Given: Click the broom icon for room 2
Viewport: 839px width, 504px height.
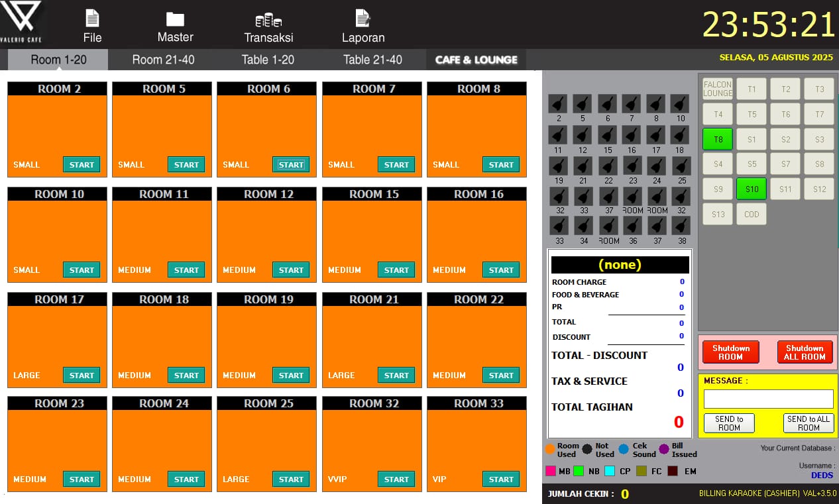Looking at the screenshot, I should pyautogui.click(x=559, y=104).
